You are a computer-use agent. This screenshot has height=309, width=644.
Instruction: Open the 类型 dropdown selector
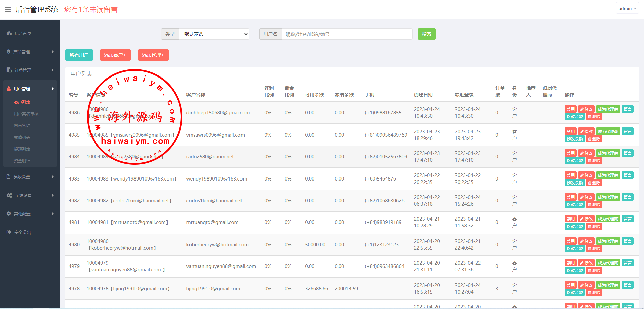point(214,34)
